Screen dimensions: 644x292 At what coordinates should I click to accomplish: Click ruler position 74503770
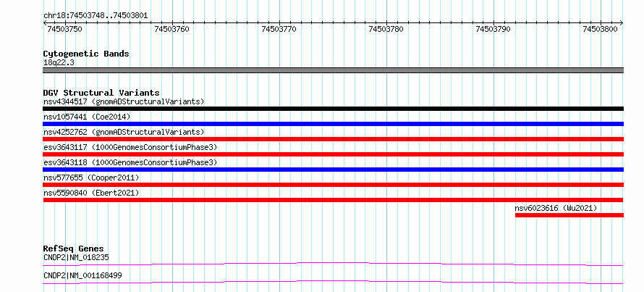[279, 29]
